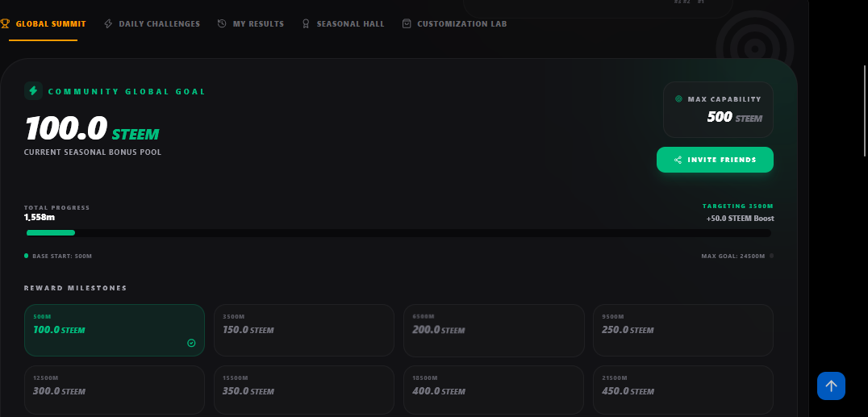
Task: Click the 1,558m total progress value
Action: tap(40, 217)
